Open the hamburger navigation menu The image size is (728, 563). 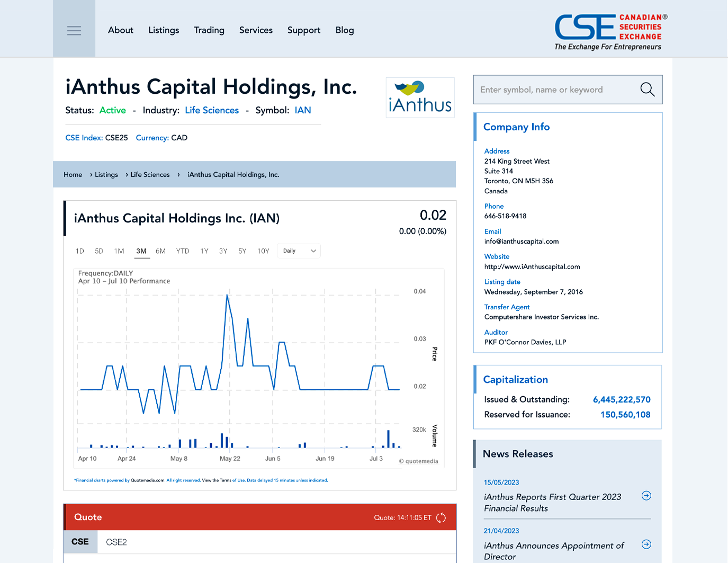(74, 31)
